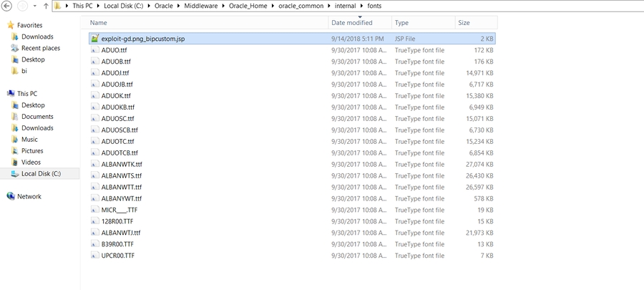
Task: Click the JSP file icon of exploit-gd.png_bipcustom.jsp
Action: point(95,39)
